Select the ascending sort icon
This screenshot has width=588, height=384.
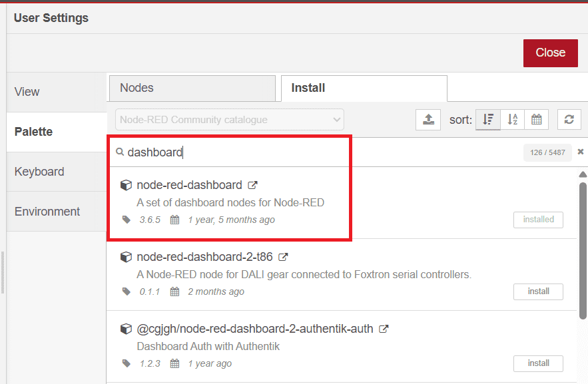[x=513, y=119]
